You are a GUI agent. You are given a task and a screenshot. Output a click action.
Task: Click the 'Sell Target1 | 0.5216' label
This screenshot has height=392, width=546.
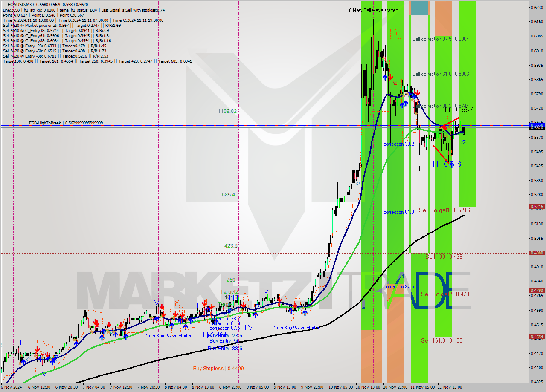(444, 210)
